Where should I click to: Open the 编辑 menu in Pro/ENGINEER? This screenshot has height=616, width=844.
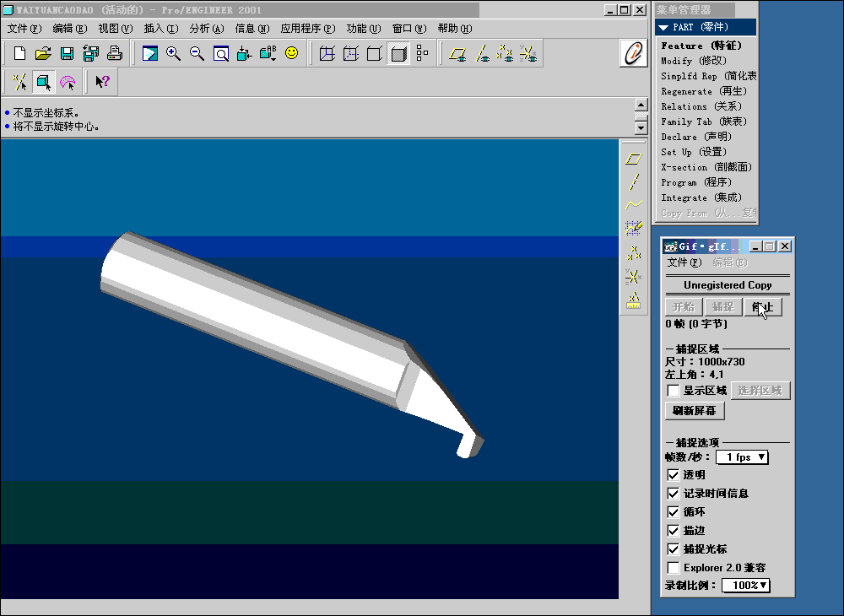[69, 29]
